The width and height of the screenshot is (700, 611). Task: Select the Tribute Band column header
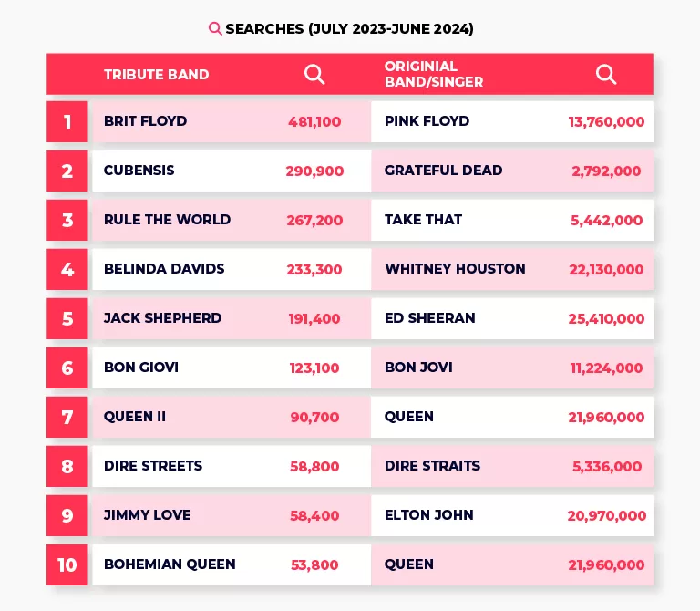[x=157, y=75]
